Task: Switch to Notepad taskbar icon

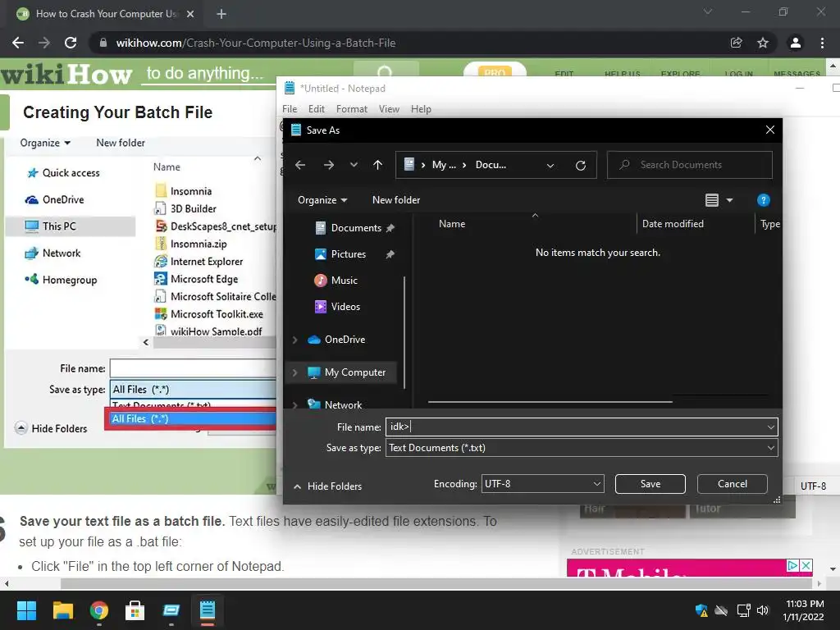Action: [x=208, y=610]
